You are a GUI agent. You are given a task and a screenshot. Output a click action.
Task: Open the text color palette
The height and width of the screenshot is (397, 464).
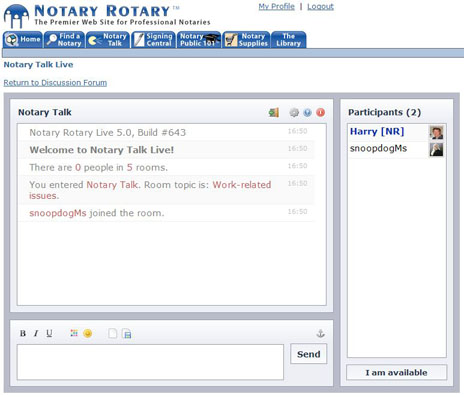pos(74,333)
